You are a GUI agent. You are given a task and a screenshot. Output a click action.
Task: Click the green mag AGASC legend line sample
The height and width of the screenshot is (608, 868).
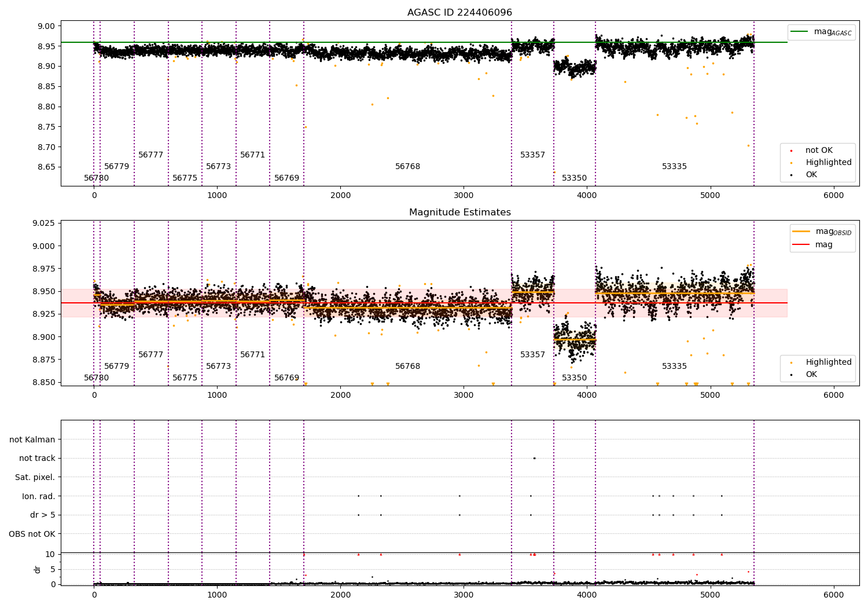799,31
